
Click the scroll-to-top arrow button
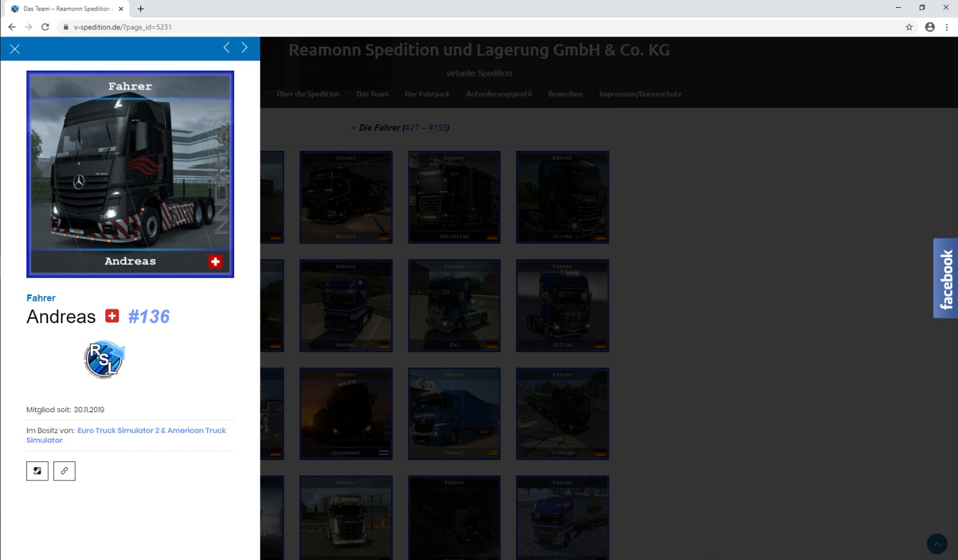(936, 544)
